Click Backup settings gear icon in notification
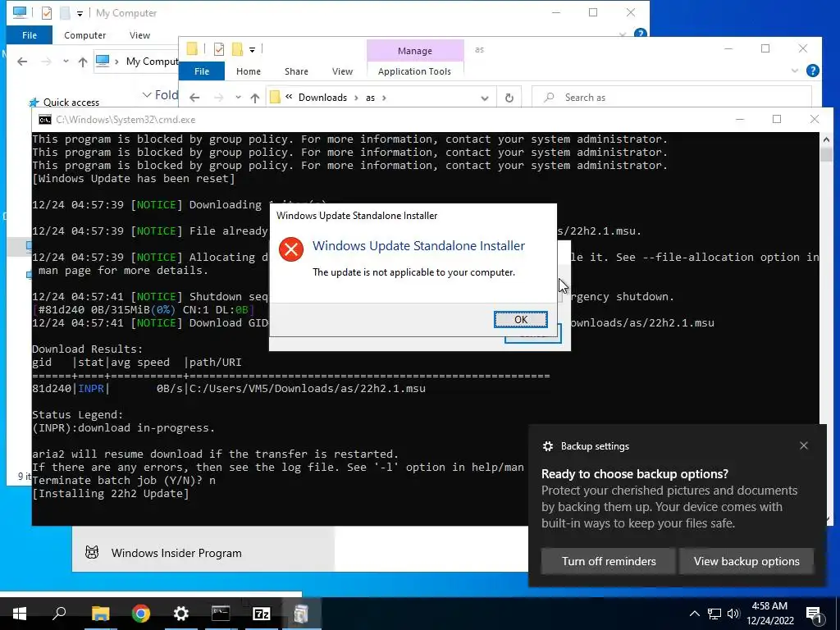This screenshot has height=630, width=840. tap(547, 446)
